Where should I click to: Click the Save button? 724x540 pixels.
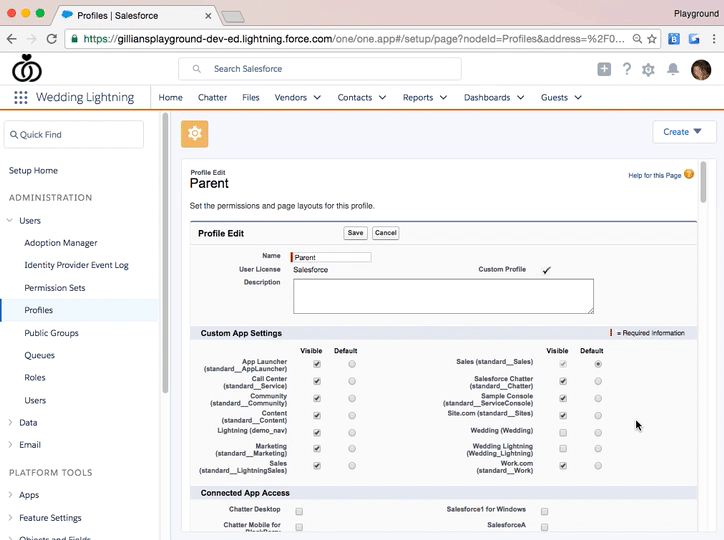[355, 233]
